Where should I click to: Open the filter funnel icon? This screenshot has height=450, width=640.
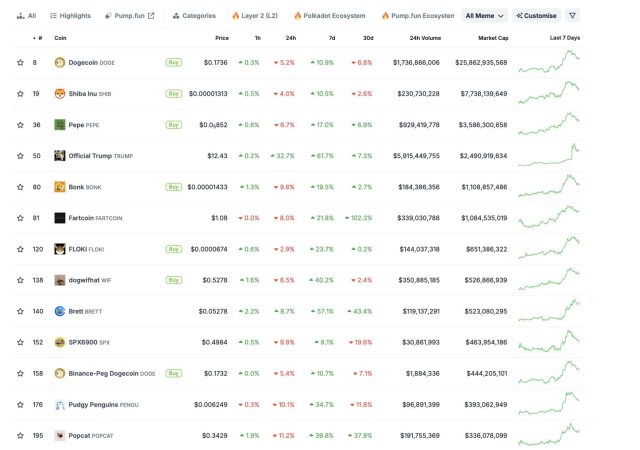(x=572, y=16)
